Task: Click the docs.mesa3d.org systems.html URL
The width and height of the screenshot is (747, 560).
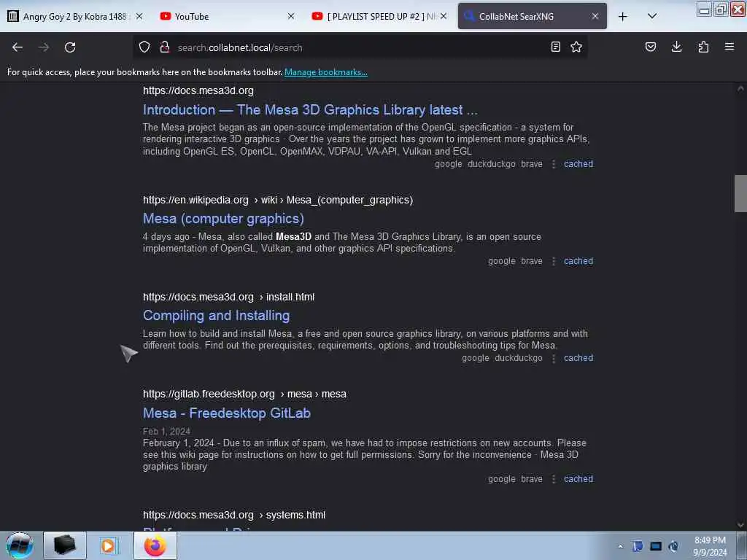Action: pos(234,515)
